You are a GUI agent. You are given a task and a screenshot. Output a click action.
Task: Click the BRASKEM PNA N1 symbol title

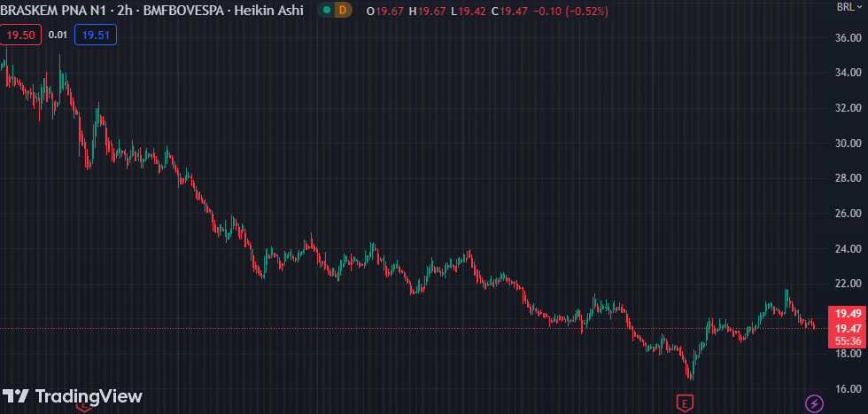tap(55, 10)
